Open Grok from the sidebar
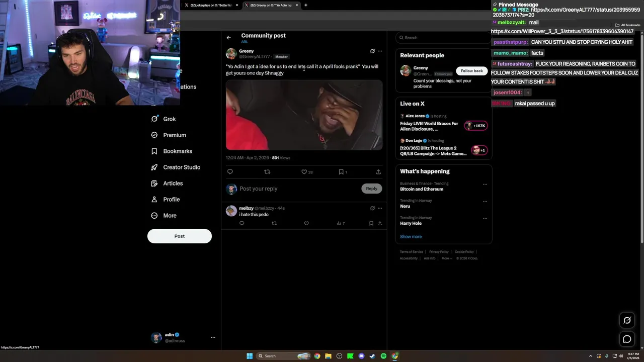644x362 pixels. (x=164, y=119)
